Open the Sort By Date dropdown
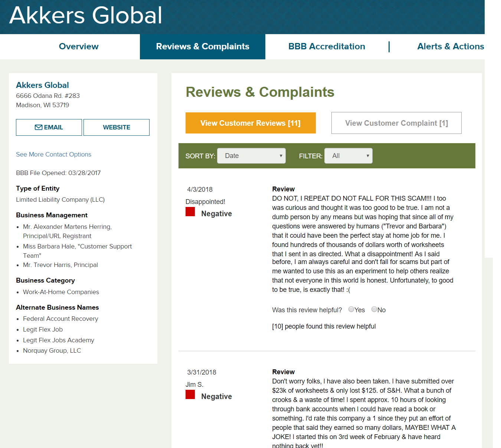The height and width of the screenshot is (448, 501). pos(252,156)
